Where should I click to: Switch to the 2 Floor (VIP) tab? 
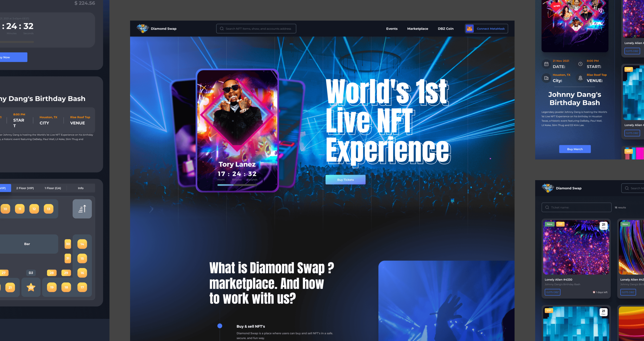[x=25, y=188]
